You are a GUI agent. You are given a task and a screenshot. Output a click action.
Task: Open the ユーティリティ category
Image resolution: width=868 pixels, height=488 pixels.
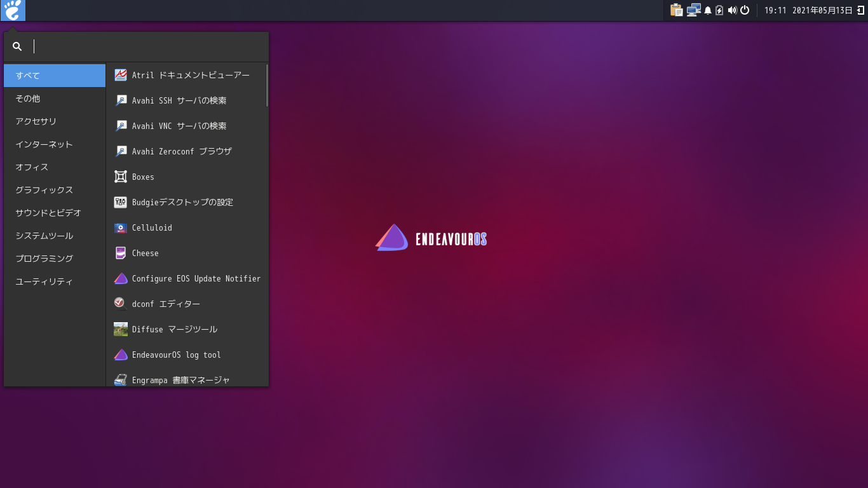pos(55,281)
